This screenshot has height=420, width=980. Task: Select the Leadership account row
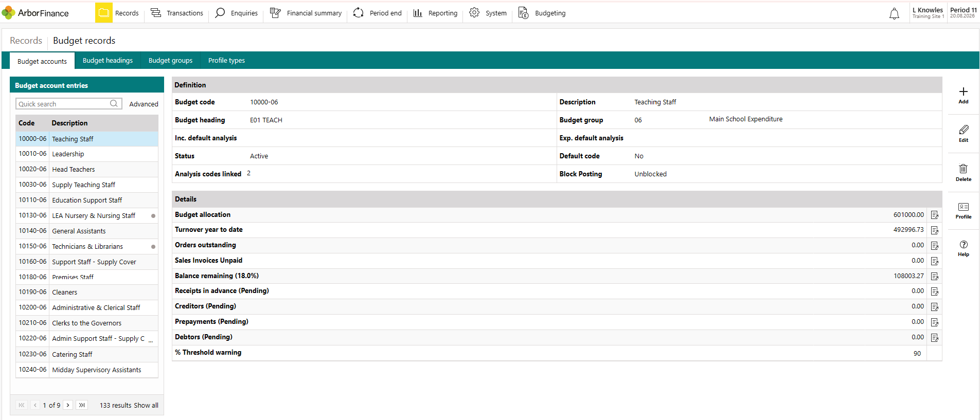[87, 154]
